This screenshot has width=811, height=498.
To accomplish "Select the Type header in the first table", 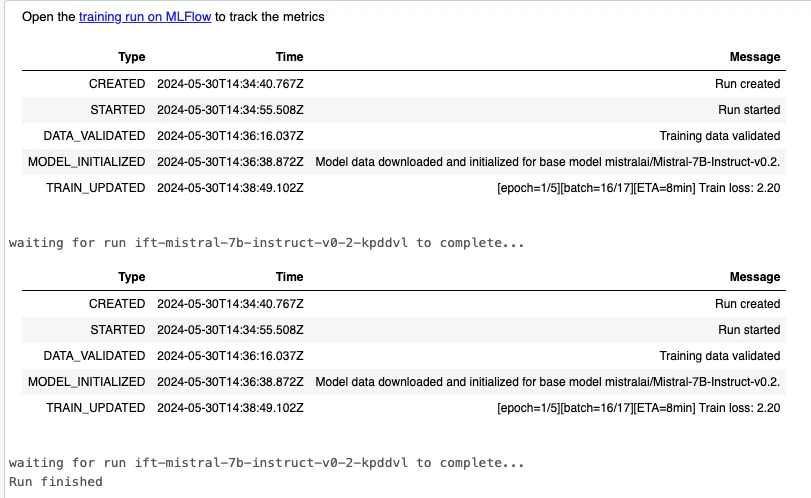I will tap(131, 57).
